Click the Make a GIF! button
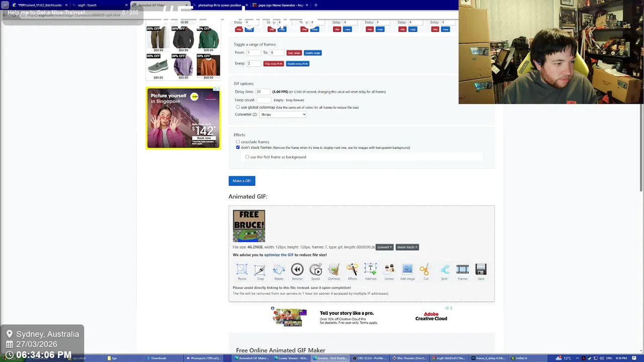Screen dimensions: 644x362 [x=242, y=181]
